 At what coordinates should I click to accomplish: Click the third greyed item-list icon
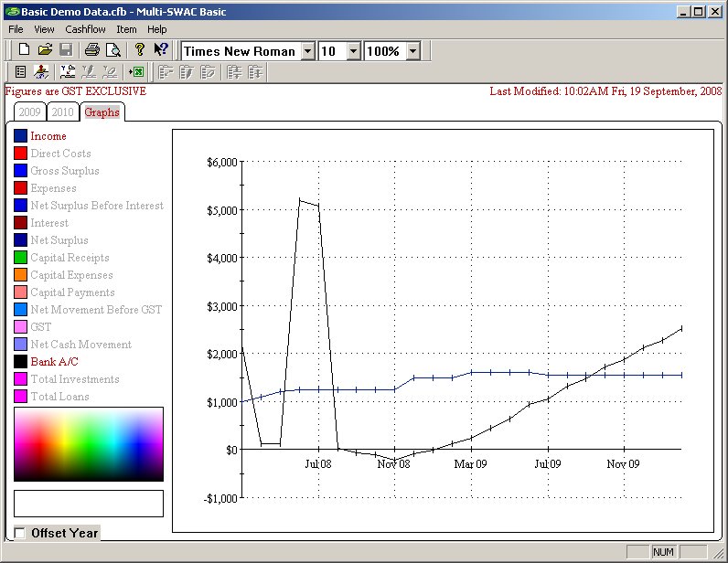click(x=208, y=72)
